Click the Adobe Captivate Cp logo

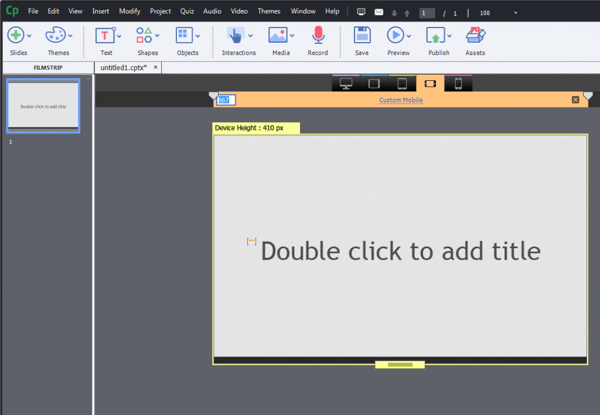pyautogui.click(x=12, y=11)
